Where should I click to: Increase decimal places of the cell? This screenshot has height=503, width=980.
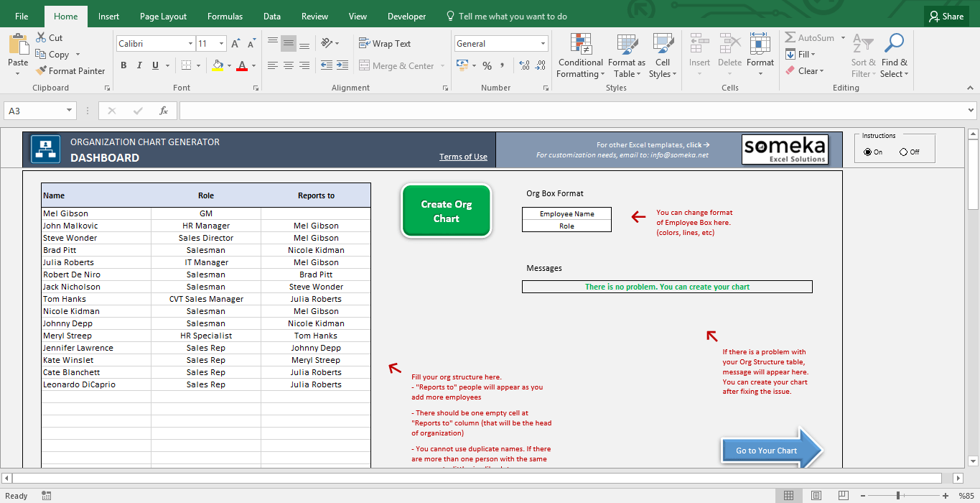523,65
